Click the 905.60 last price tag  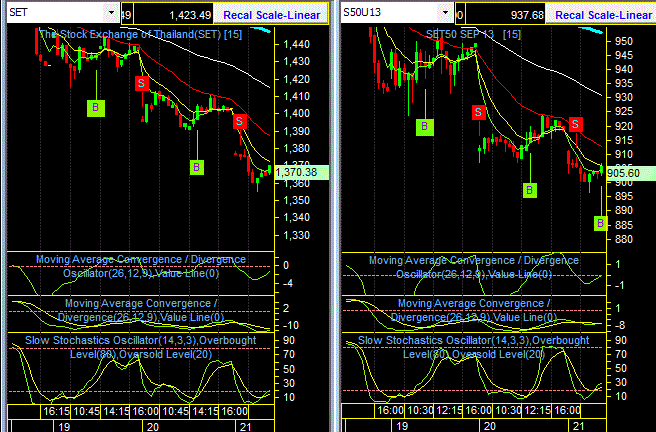click(631, 173)
